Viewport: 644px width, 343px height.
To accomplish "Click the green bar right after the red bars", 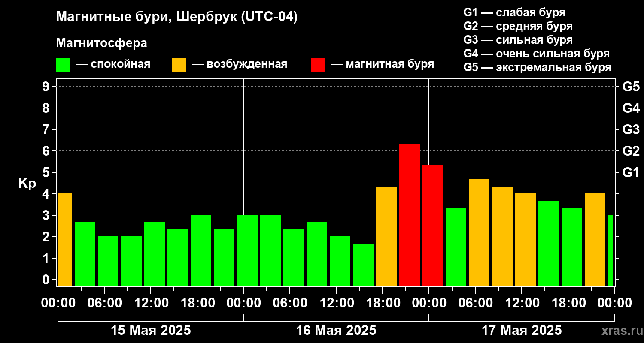I will (x=456, y=247).
